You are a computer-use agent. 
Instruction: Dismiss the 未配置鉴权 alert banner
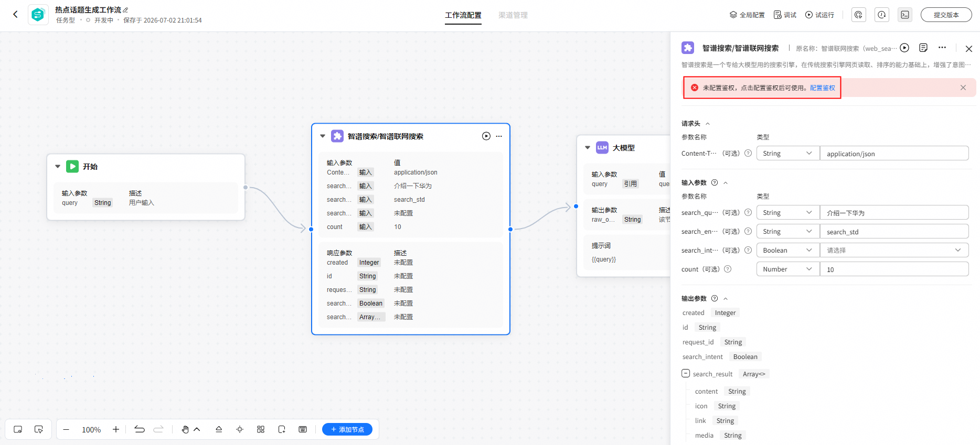[963, 88]
